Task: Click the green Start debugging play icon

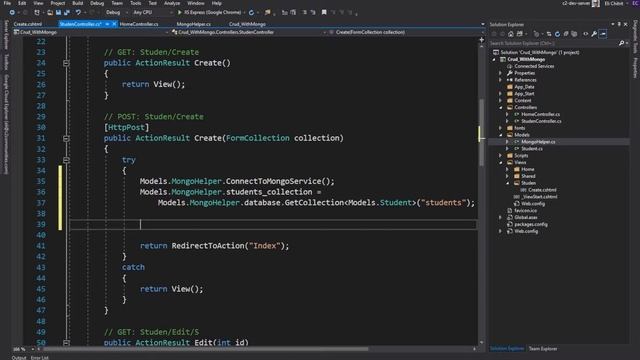Action: pyautogui.click(x=180, y=12)
